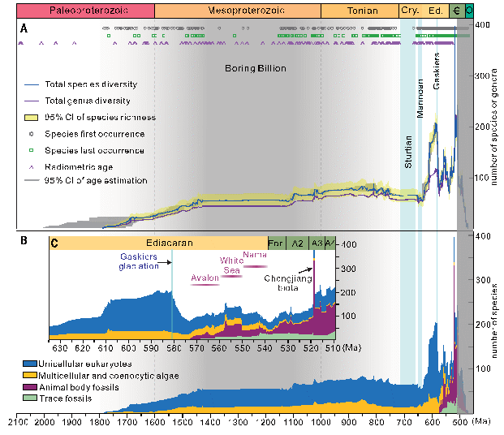This screenshot has height=435, width=504.
Task: Click the Total species diversity legend line
Action: tap(32, 84)
